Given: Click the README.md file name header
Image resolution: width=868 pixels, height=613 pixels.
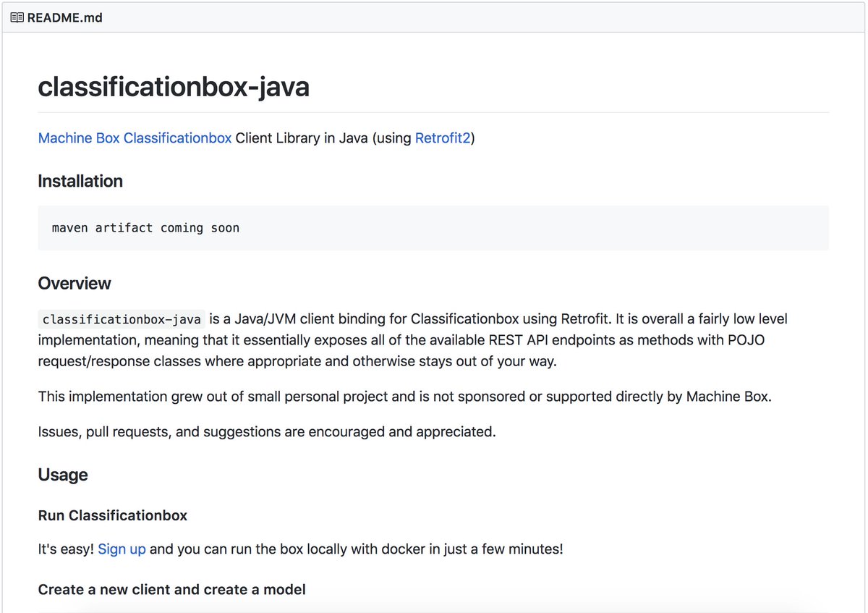Looking at the screenshot, I should click(64, 17).
